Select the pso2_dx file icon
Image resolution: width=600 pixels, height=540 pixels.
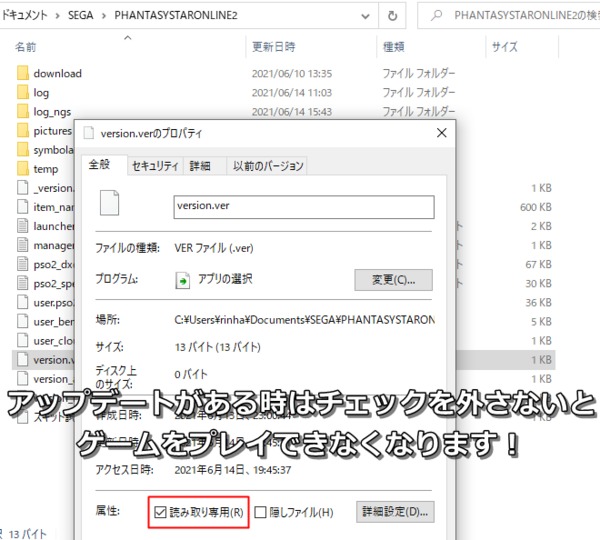[23, 264]
